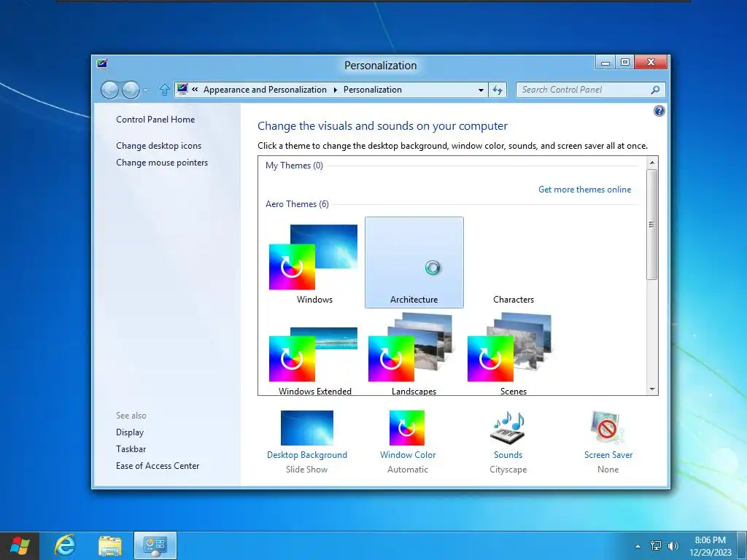The image size is (747, 560).
Task: Go to Control Panel Home
Action: tap(155, 120)
